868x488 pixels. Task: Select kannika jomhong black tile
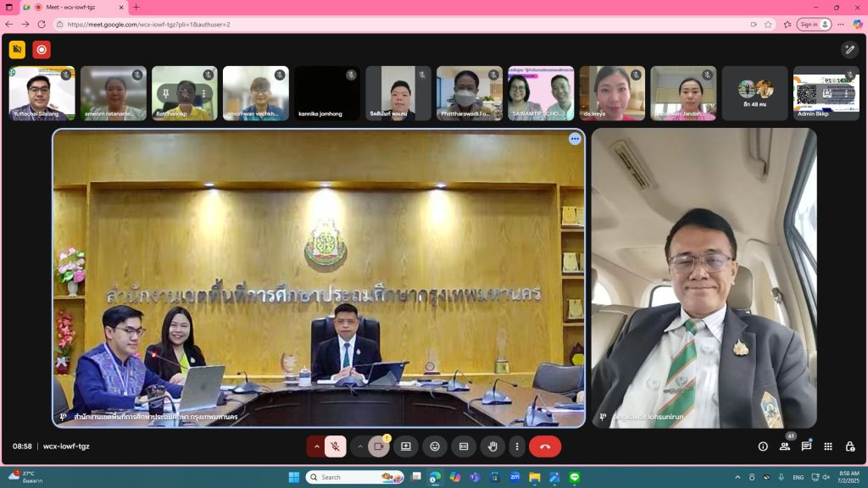pyautogui.click(x=327, y=93)
